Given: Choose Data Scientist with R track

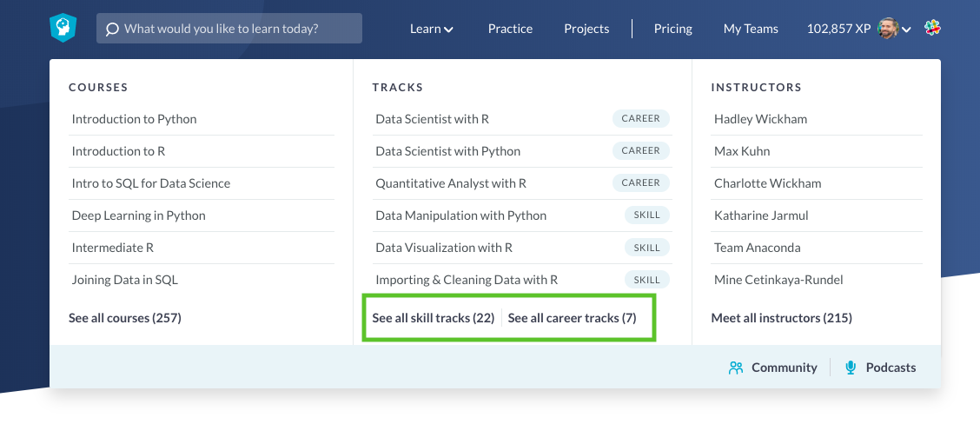Looking at the screenshot, I should click(x=432, y=119).
